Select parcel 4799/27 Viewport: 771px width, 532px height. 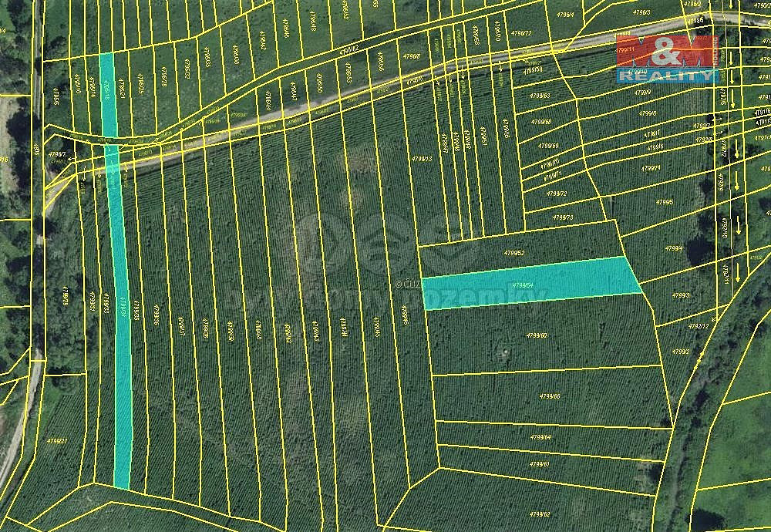click(57, 441)
